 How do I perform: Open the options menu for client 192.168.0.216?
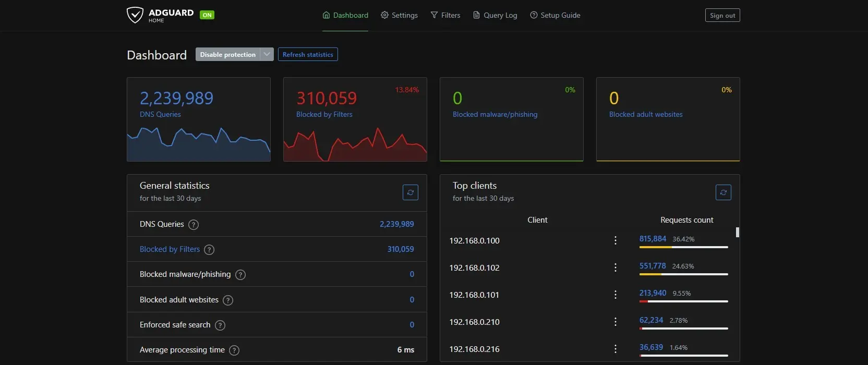[x=616, y=349]
